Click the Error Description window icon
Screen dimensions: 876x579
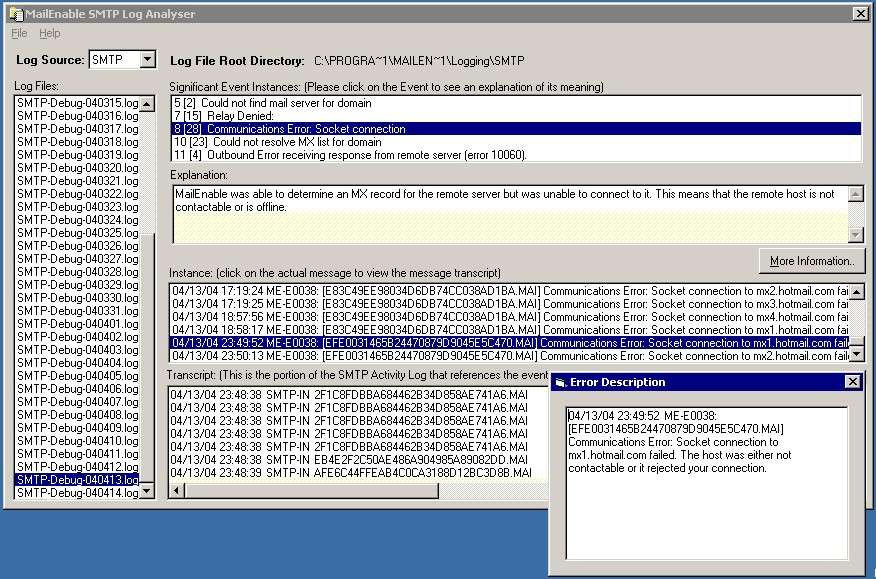click(x=560, y=382)
